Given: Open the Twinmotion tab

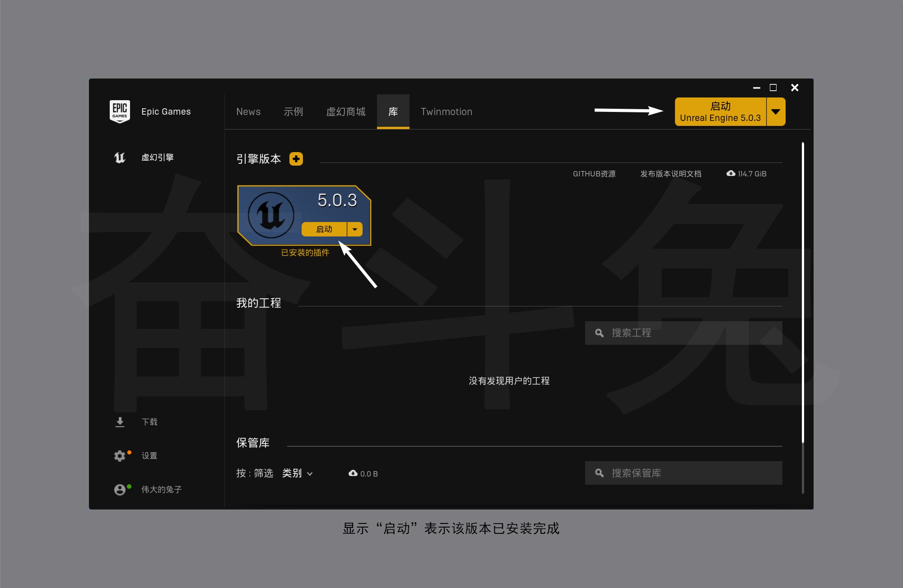Looking at the screenshot, I should click(x=447, y=111).
